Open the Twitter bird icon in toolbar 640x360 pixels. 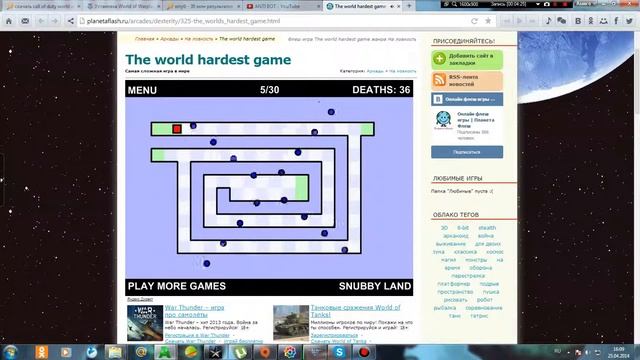629,21
